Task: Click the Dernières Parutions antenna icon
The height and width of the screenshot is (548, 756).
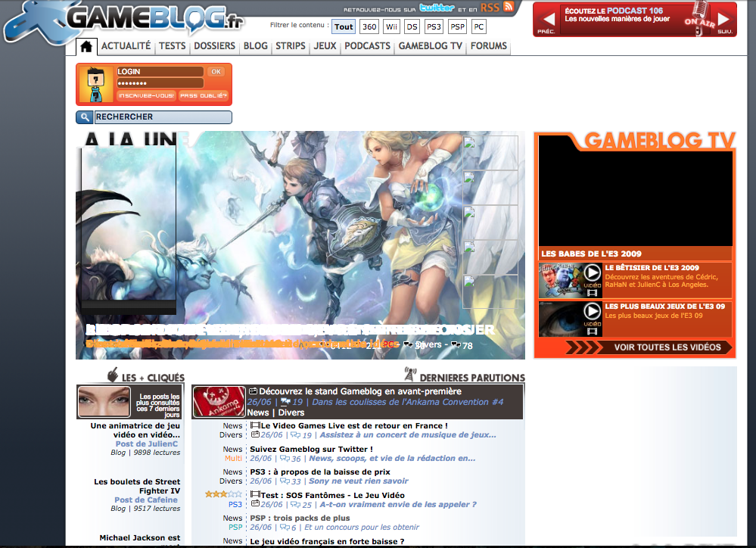Action: pos(410,375)
